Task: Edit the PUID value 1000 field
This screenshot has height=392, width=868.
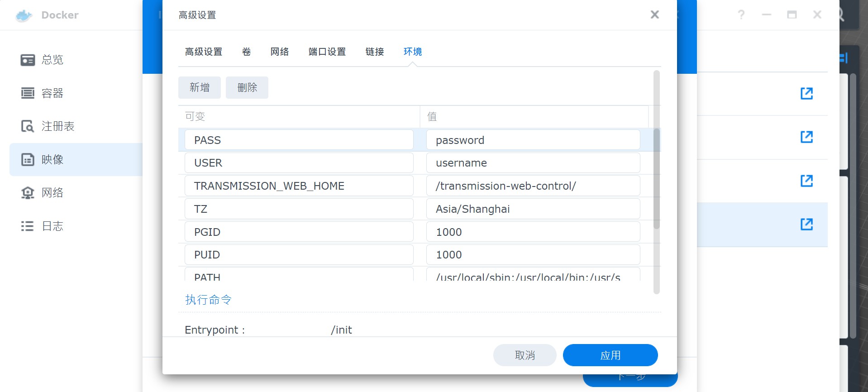Action: 533,255
